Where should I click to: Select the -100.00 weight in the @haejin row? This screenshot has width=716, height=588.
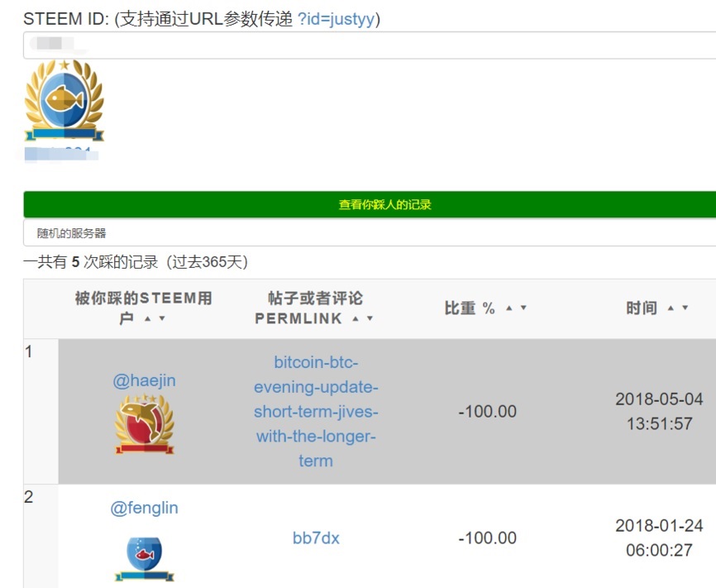click(x=487, y=412)
